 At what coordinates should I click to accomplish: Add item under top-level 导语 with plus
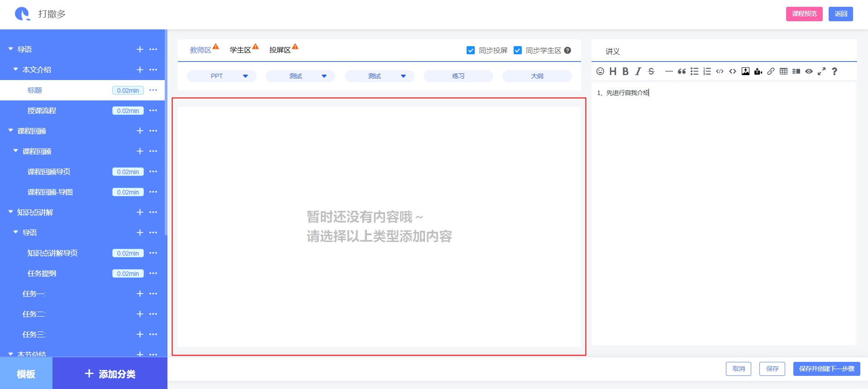coord(140,49)
